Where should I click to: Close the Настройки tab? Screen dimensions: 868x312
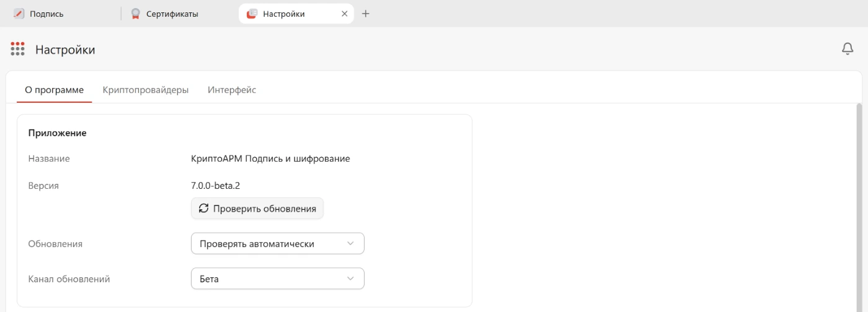pos(345,14)
